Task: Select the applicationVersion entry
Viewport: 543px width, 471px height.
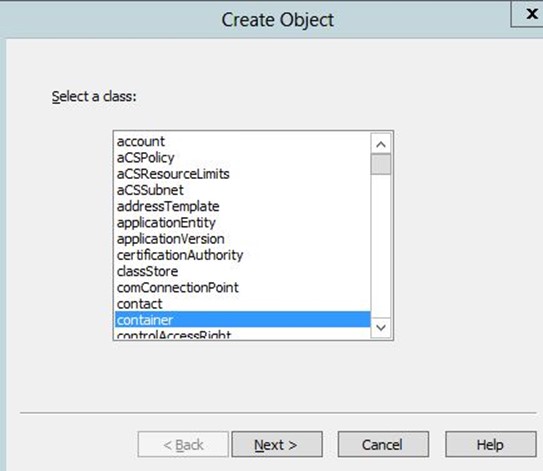Action: click(x=242, y=239)
